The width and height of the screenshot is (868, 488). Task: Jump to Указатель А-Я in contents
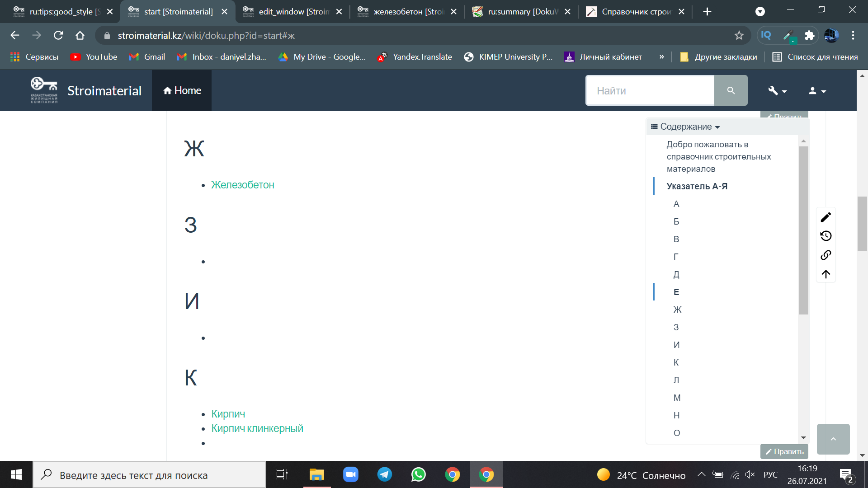(697, 186)
